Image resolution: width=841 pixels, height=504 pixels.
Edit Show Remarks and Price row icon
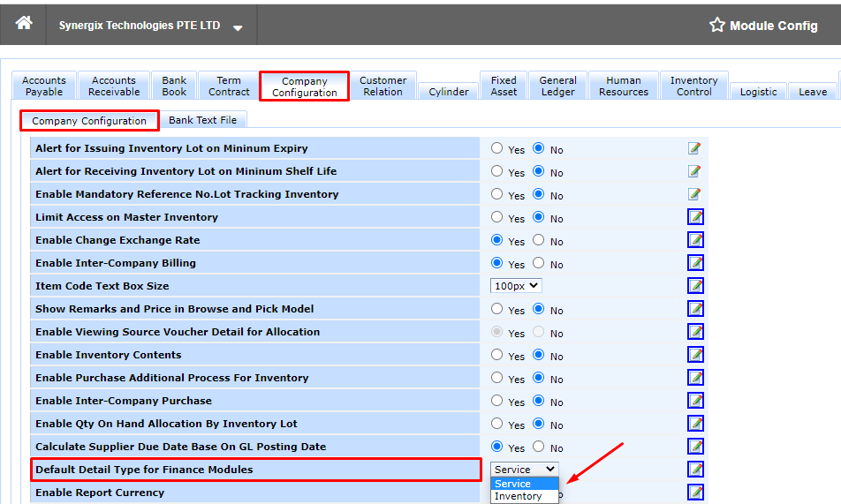tap(695, 309)
